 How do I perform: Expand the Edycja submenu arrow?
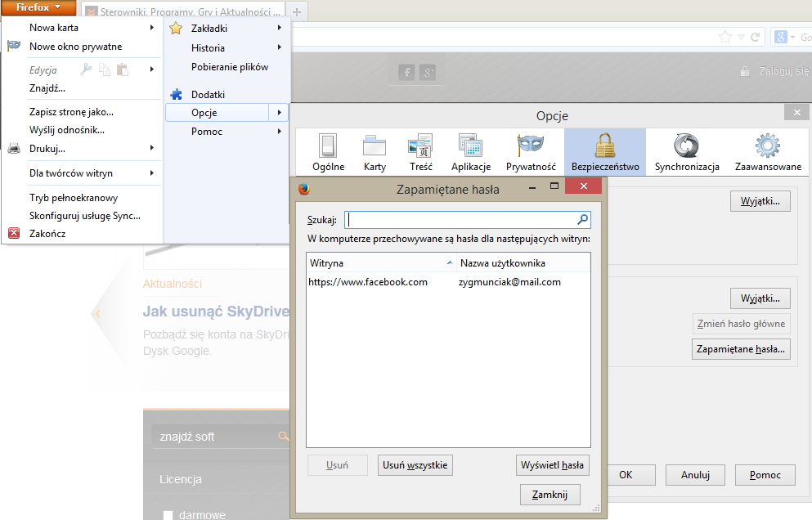(152, 69)
